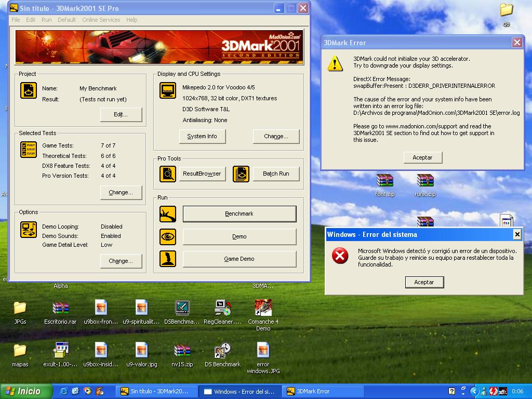Open the File menu
Image resolution: width=532 pixels, height=399 pixels.
point(16,20)
